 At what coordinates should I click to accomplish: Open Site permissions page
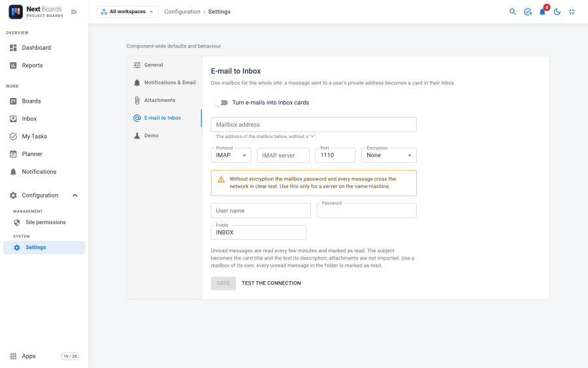[x=44, y=222]
